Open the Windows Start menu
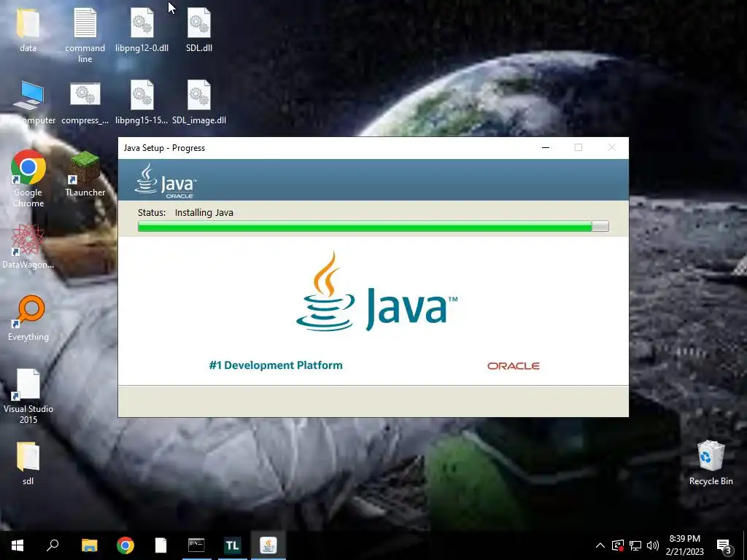The width and height of the screenshot is (747, 560). tap(18, 545)
